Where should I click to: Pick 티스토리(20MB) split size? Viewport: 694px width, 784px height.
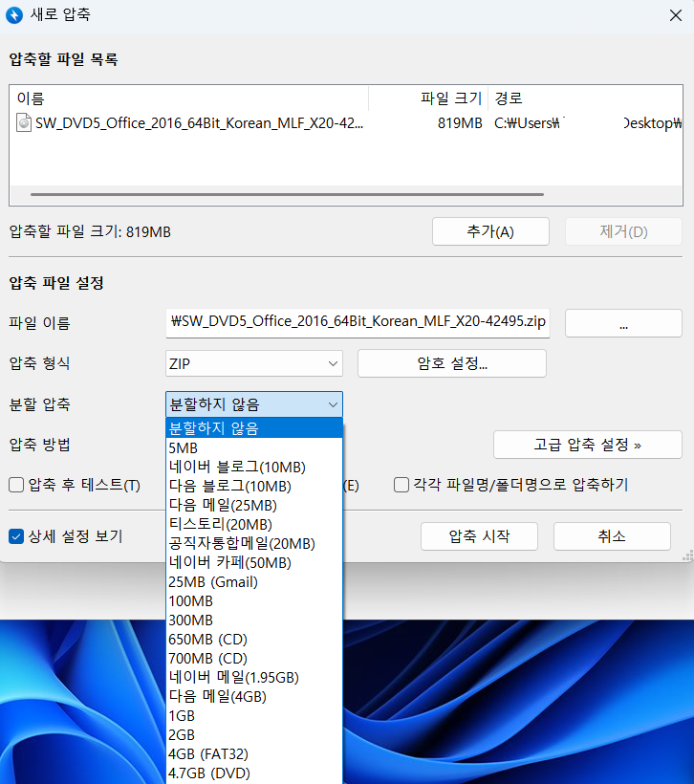[x=254, y=524]
